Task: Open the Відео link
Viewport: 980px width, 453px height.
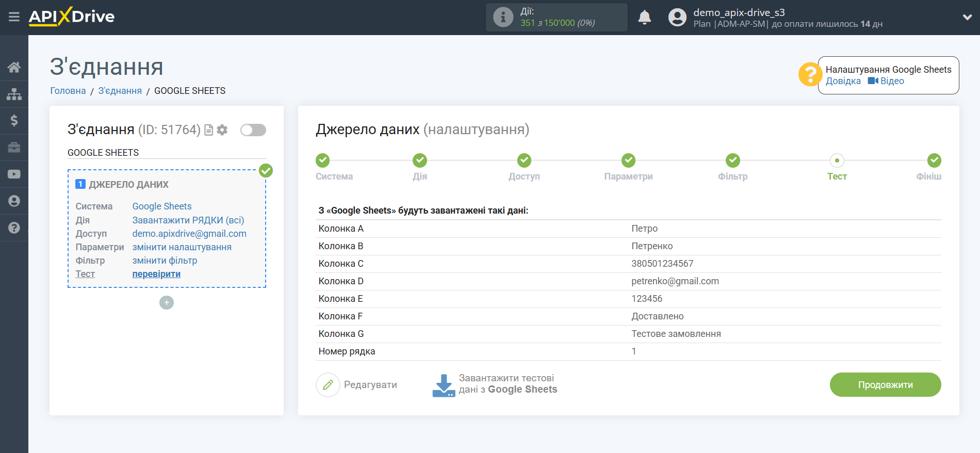Action: (886, 81)
